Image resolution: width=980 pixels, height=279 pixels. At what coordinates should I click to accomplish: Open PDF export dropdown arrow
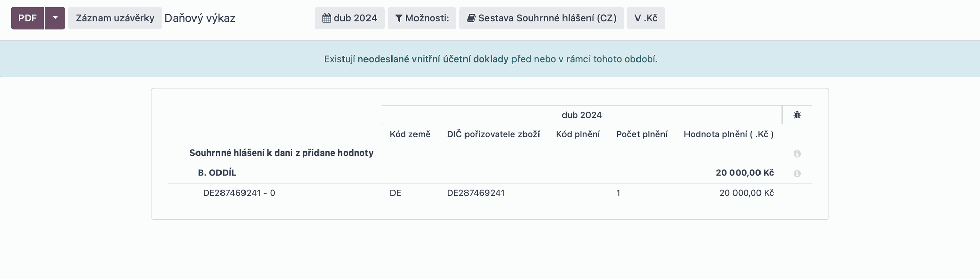(55, 18)
